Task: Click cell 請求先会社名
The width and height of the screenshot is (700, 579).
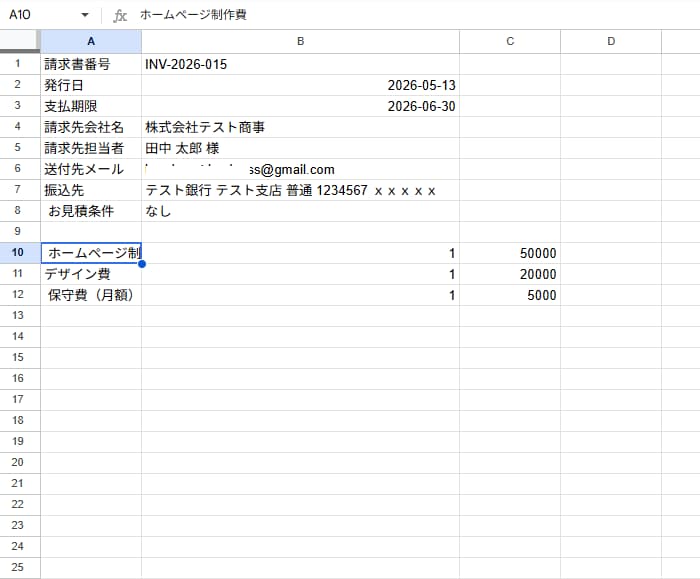Action: 91,127
